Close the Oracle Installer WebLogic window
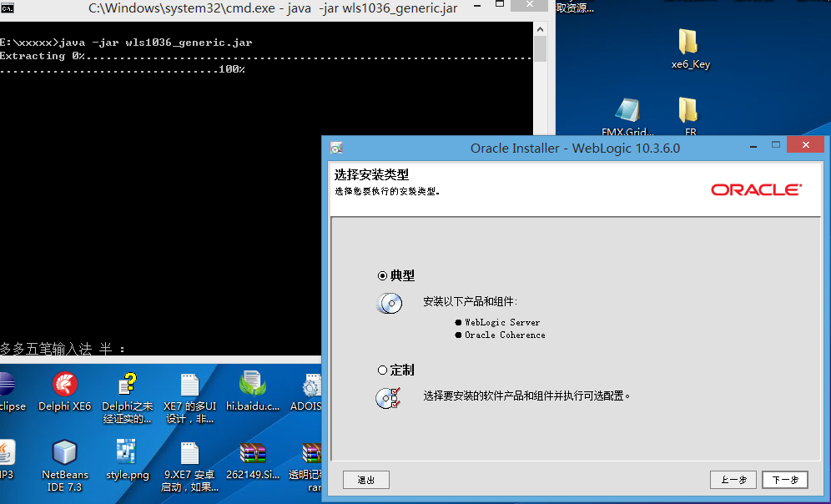The height and width of the screenshot is (504, 831). pos(806,144)
